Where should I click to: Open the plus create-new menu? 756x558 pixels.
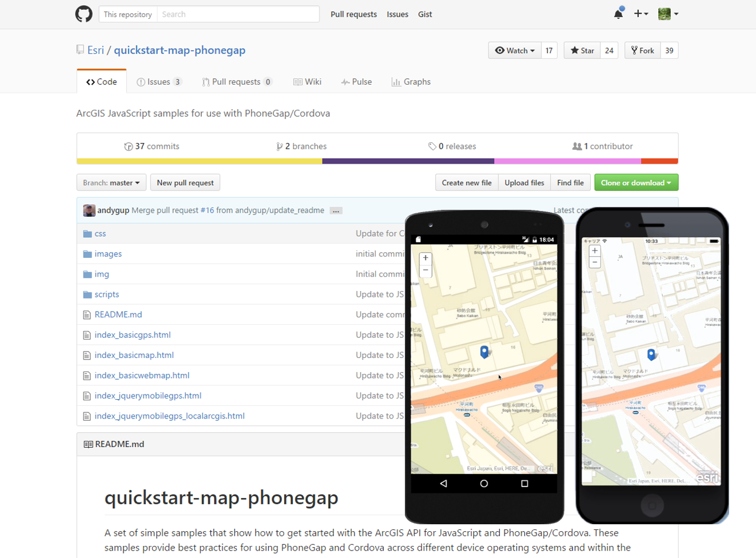tap(640, 14)
